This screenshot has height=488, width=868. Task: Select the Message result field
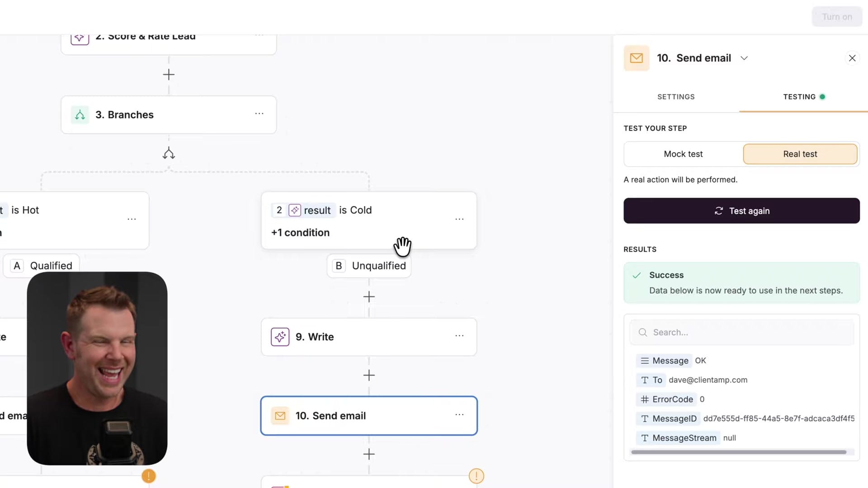[x=664, y=361]
